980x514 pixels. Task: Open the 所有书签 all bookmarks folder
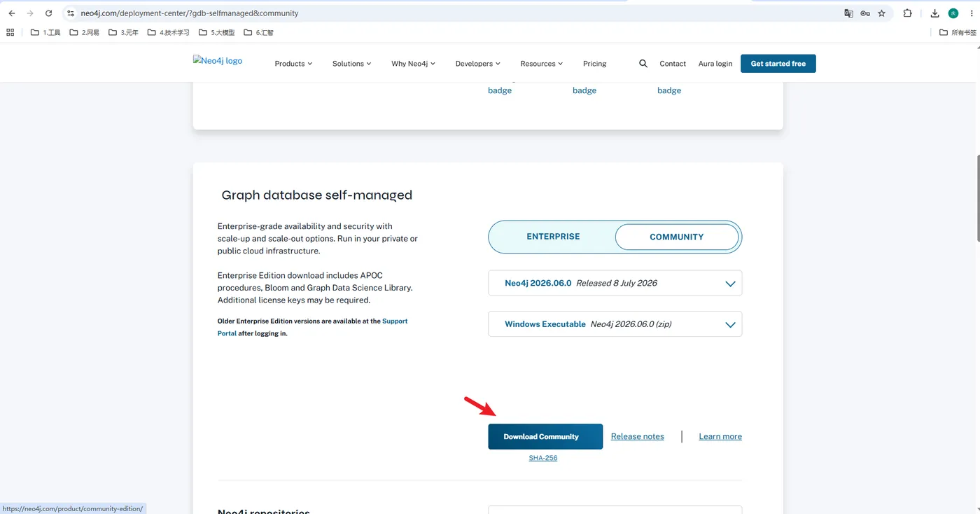[958, 32]
